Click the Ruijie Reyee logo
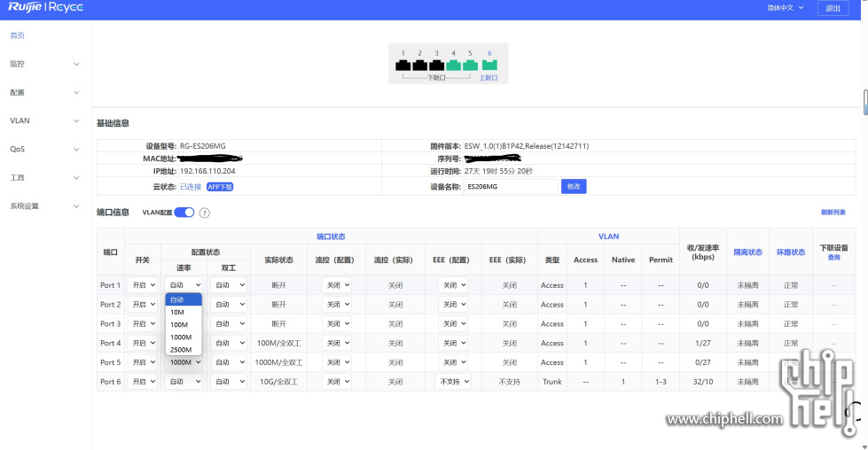868x450 pixels. click(x=45, y=7)
